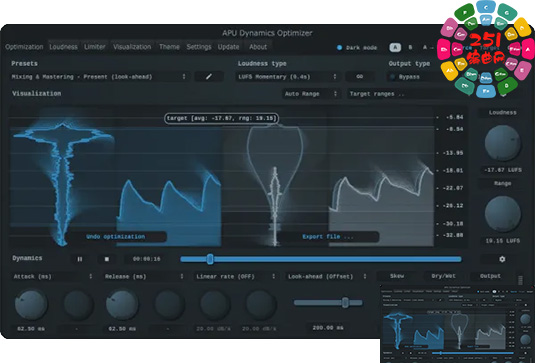Screen dimensions: 535x363
Task: Select state B button
Action: [410, 47]
